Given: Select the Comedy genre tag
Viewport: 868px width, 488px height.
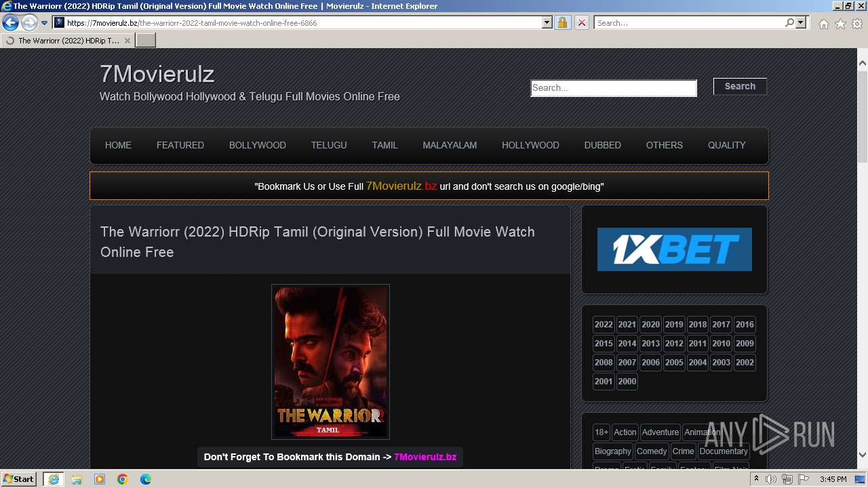Looking at the screenshot, I should coord(652,451).
